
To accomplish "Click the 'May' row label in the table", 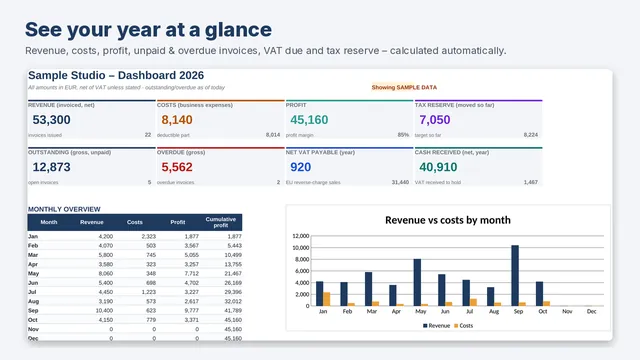I will [33, 273].
